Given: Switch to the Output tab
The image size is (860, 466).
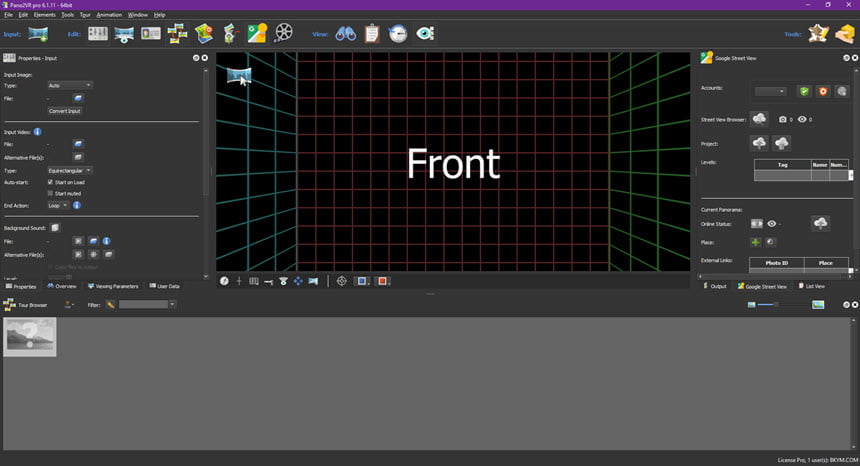Looking at the screenshot, I should click(x=715, y=286).
